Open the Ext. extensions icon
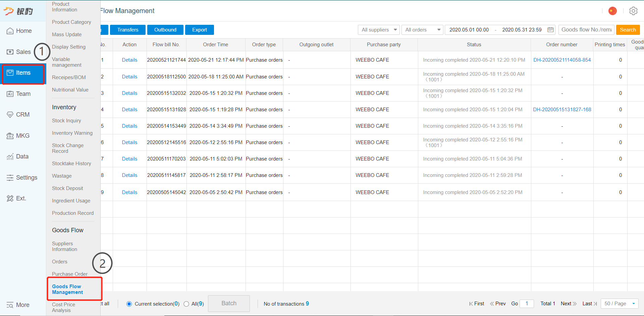The width and height of the screenshot is (644, 316). (10, 198)
